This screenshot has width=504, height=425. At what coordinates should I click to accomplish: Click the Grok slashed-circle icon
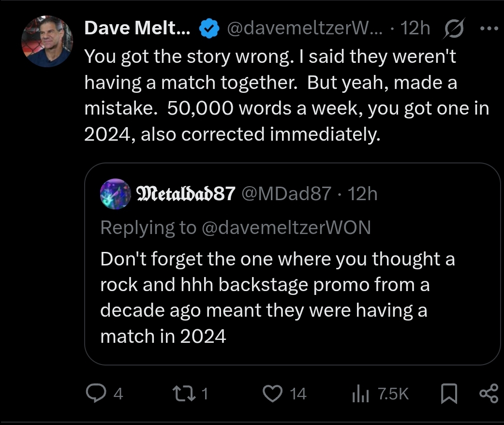click(x=453, y=29)
